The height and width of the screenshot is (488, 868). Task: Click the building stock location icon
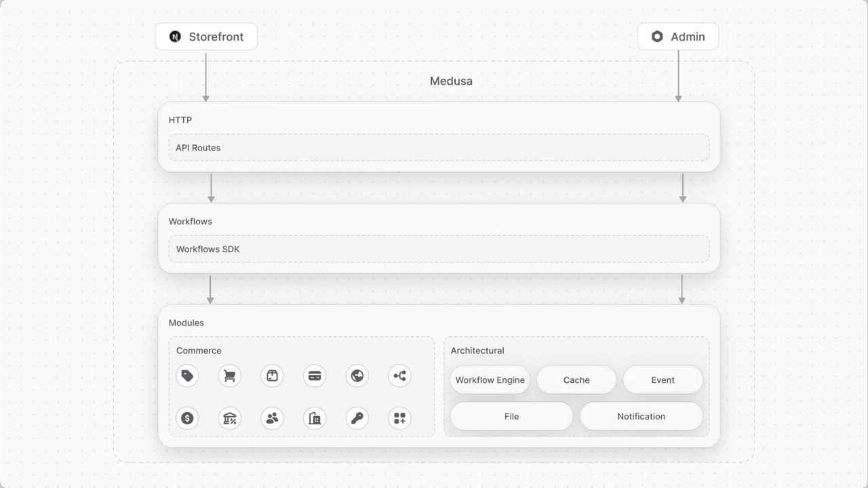point(315,418)
